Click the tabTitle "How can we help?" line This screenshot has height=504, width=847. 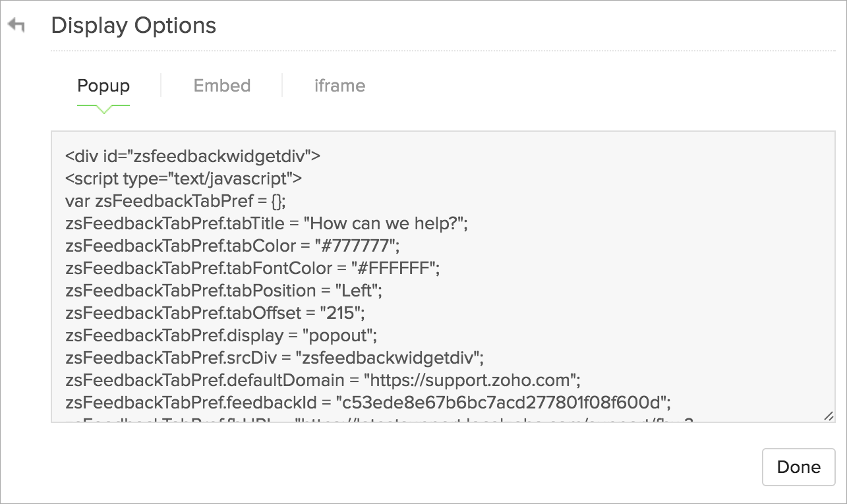tap(266, 223)
